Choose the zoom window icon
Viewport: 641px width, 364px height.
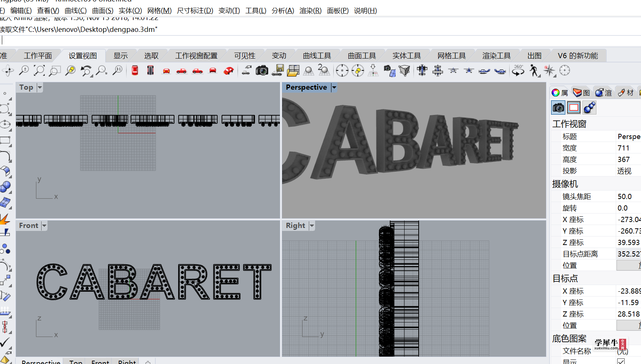55,70
